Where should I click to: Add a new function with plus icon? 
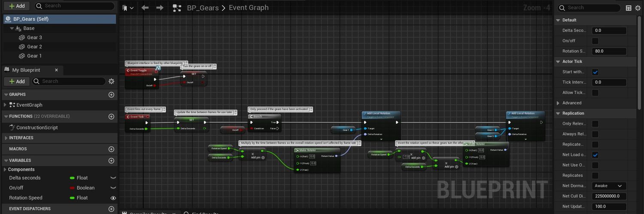pyautogui.click(x=111, y=116)
